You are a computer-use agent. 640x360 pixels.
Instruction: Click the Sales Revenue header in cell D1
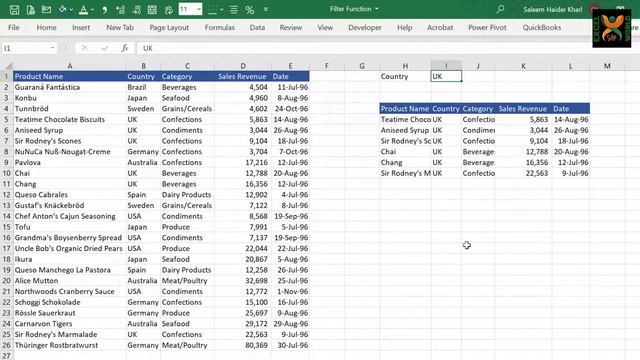tap(242, 76)
